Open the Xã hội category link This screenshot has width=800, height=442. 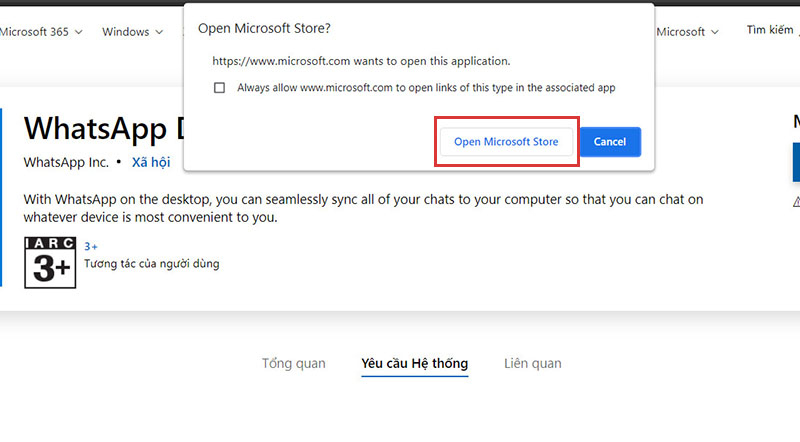tap(151, 162)
